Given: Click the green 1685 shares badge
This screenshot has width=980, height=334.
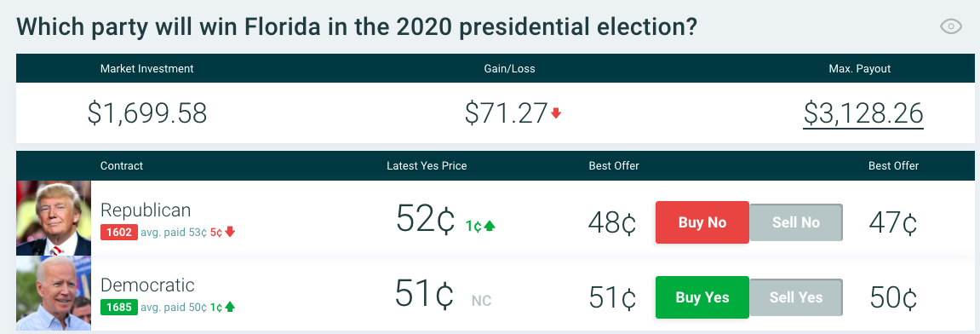Looking at the screenshot, I should (x=118, y=307).
